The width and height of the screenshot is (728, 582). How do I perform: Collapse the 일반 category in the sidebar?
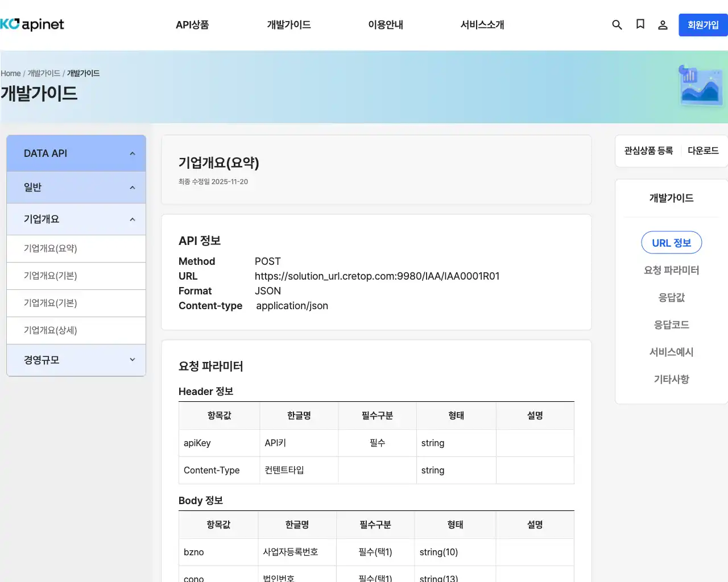pyautogui.click(x=76, y=187)
